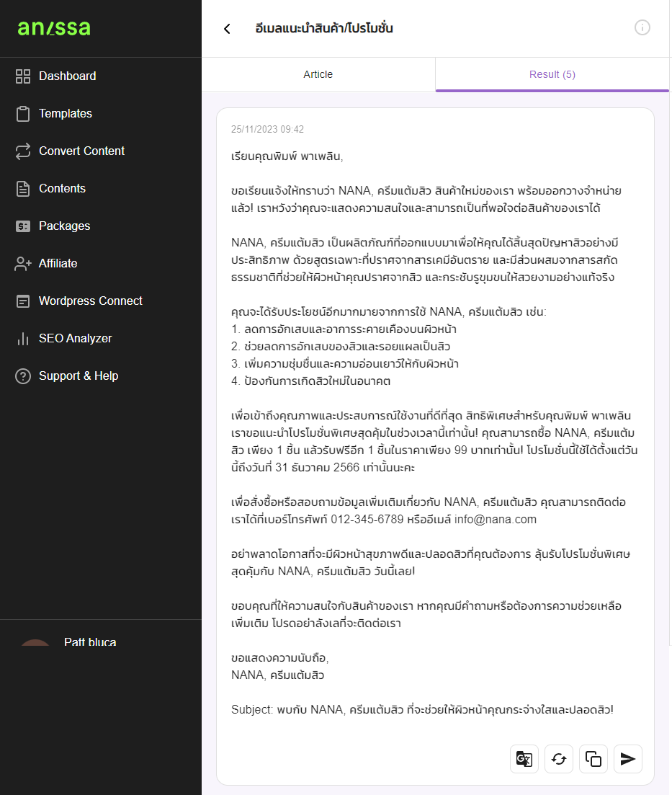Click the Convert Content arrows icon
The width and height of the screenshot is (672, 795).
pyautogui.click(x=23, y=151)
